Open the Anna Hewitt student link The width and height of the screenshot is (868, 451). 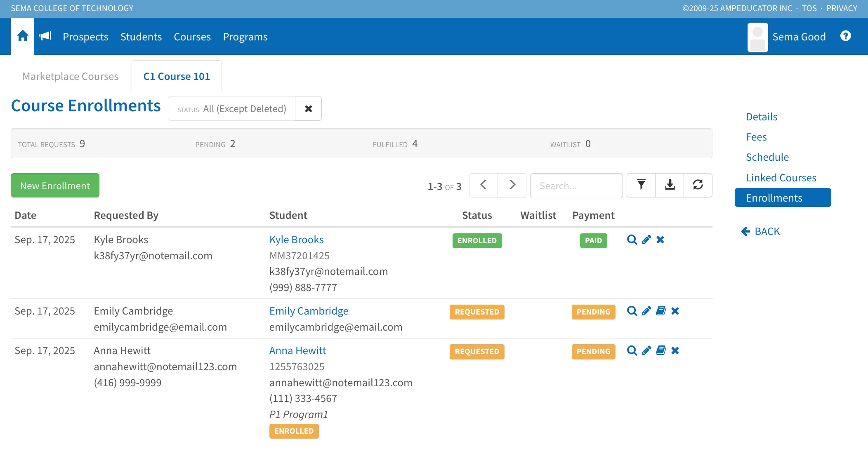[297, 350]
